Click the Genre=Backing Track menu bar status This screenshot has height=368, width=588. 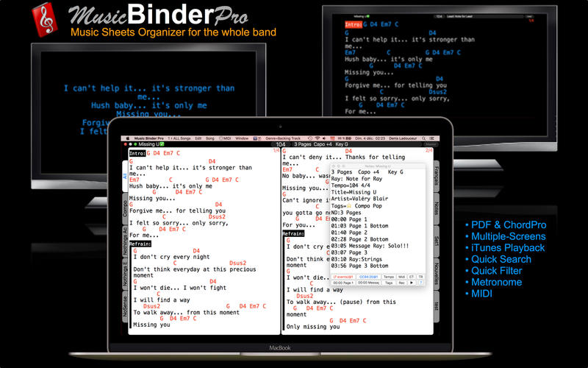[283, 138]
